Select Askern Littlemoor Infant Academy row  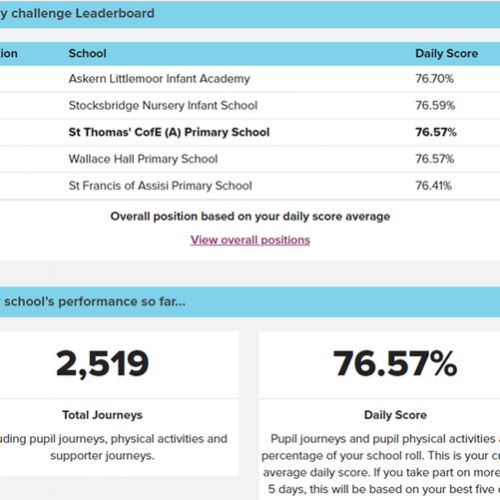(x=250, y=79)
